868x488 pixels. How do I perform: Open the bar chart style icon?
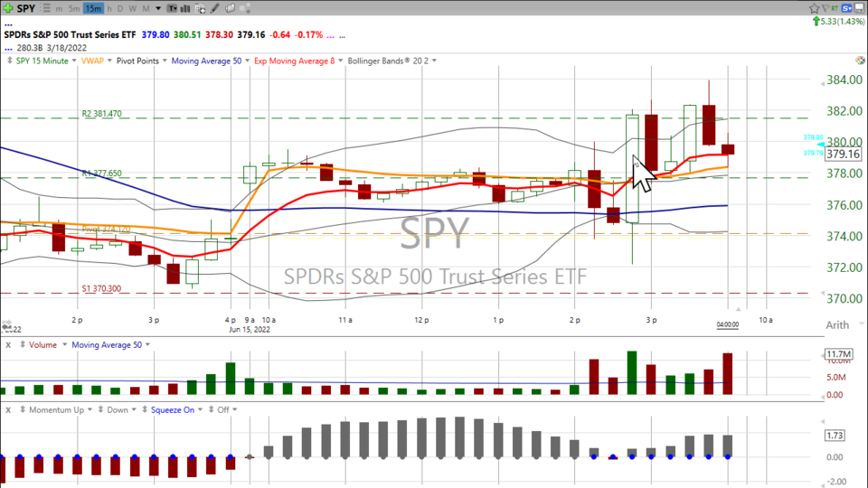click(185, 8)
